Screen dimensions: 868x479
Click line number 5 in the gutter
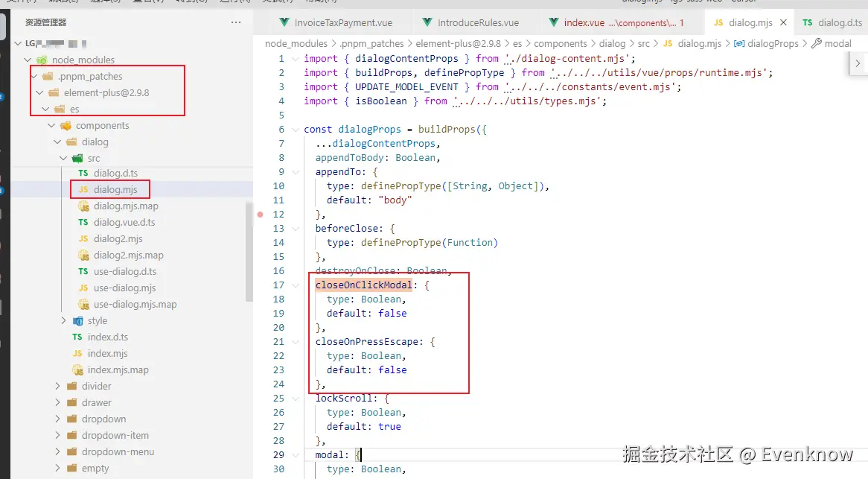point(281,115)
